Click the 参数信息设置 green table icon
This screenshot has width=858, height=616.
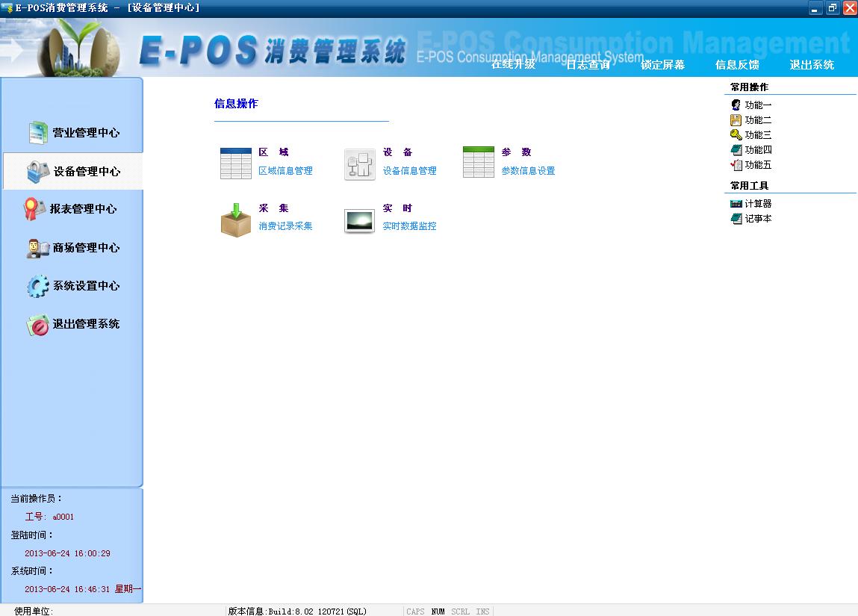pos(478,162)
